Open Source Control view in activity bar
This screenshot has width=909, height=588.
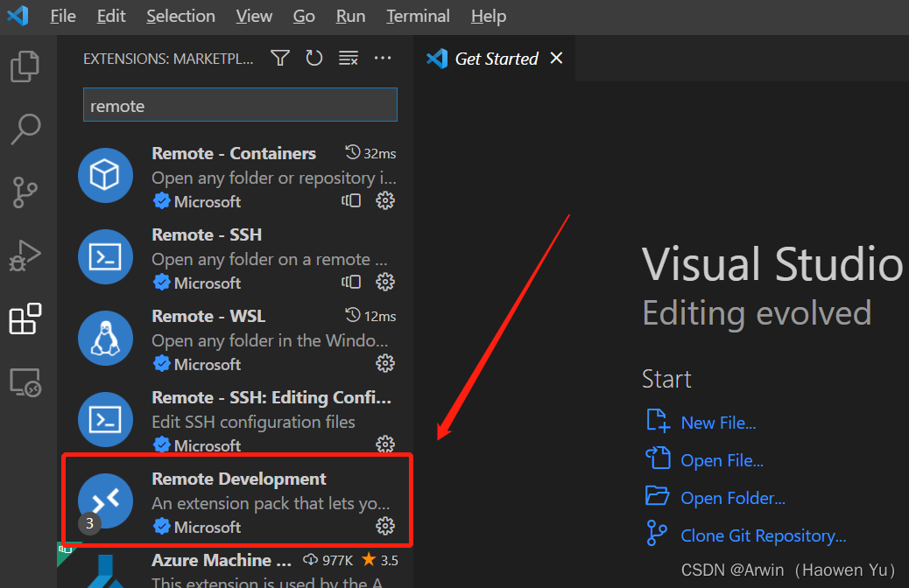25,192
